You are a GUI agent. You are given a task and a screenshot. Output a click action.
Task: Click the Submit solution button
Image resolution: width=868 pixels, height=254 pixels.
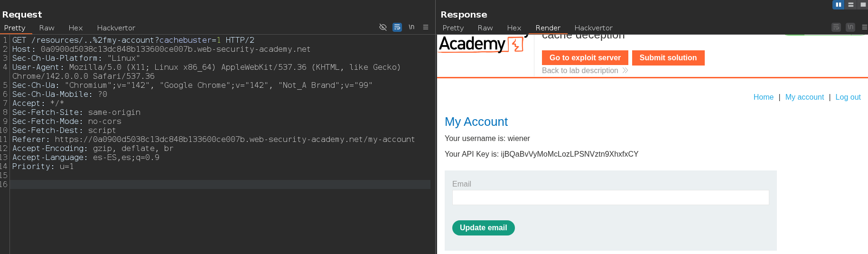(668, 57)
